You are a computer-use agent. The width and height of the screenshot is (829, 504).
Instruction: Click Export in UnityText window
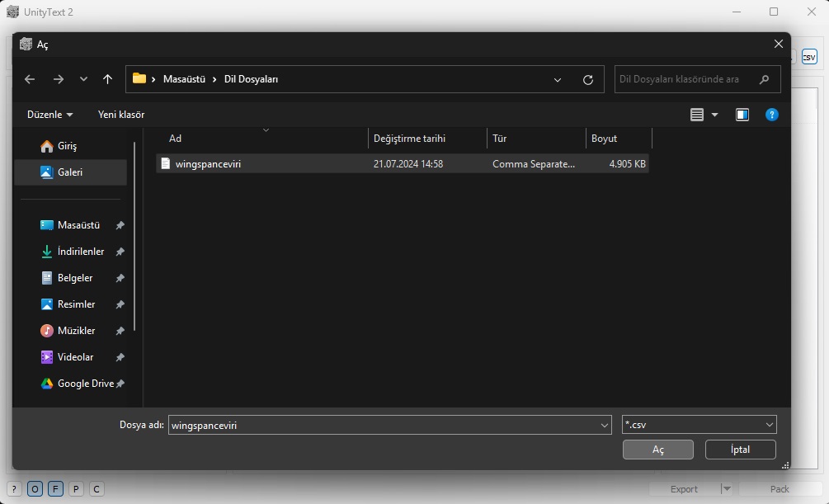click(x=684, y=489)
